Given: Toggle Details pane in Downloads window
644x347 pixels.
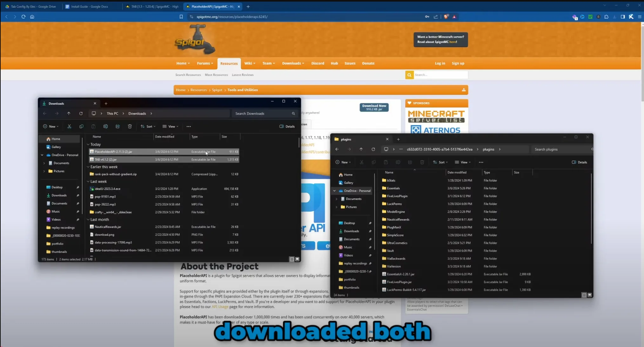Looking at the screenshot, I should coord(287,126).
